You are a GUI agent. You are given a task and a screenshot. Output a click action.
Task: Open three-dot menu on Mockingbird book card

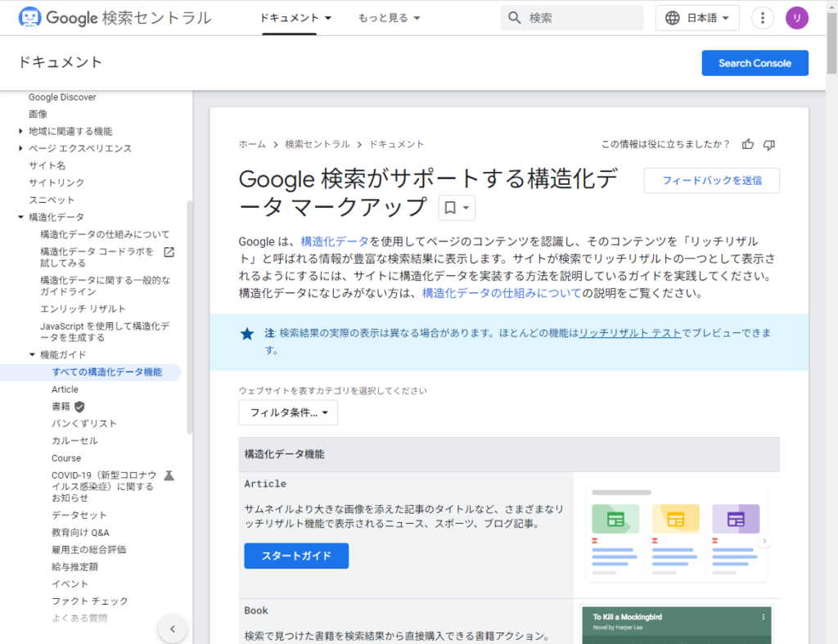coord(764,617)
